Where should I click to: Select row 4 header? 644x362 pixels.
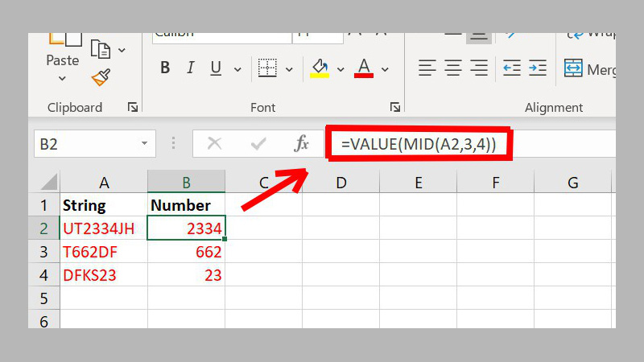tap(44, 274)
